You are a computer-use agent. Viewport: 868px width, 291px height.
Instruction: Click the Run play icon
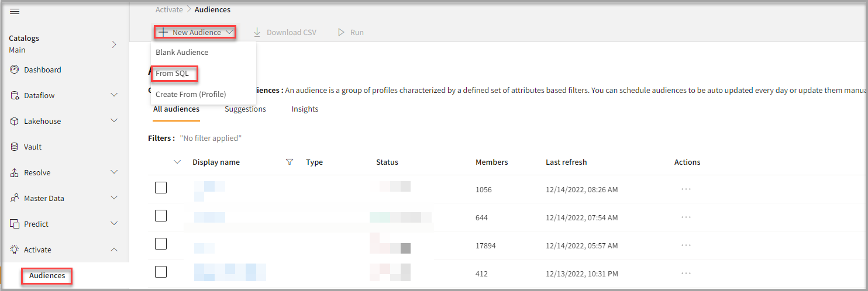341,32
